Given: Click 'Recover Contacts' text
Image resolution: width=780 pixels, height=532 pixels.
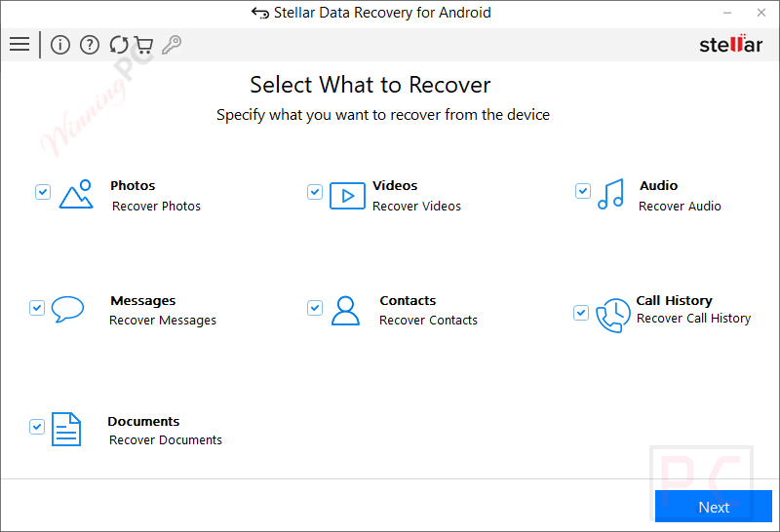Looking at the screenshot, I should (x=428, y=321).
